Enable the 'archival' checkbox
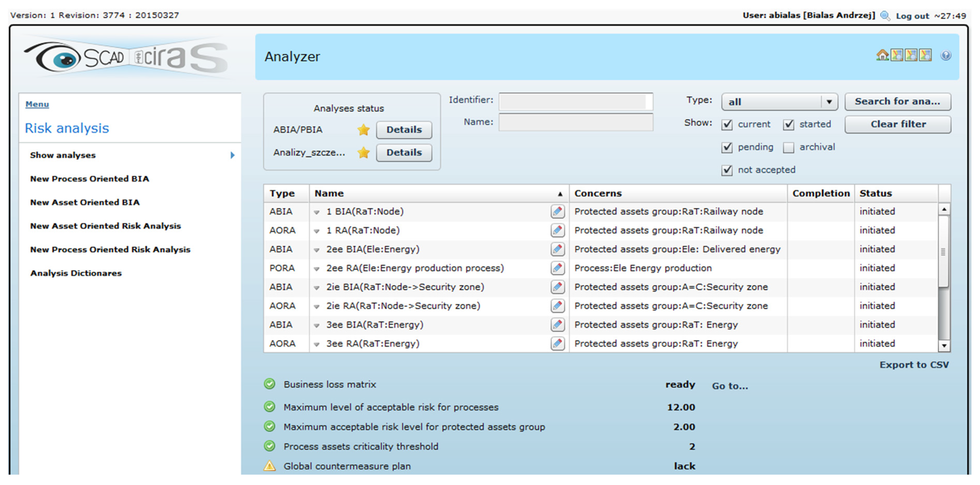The width and height of the screenshot is (980, 485). pos(789,147)
